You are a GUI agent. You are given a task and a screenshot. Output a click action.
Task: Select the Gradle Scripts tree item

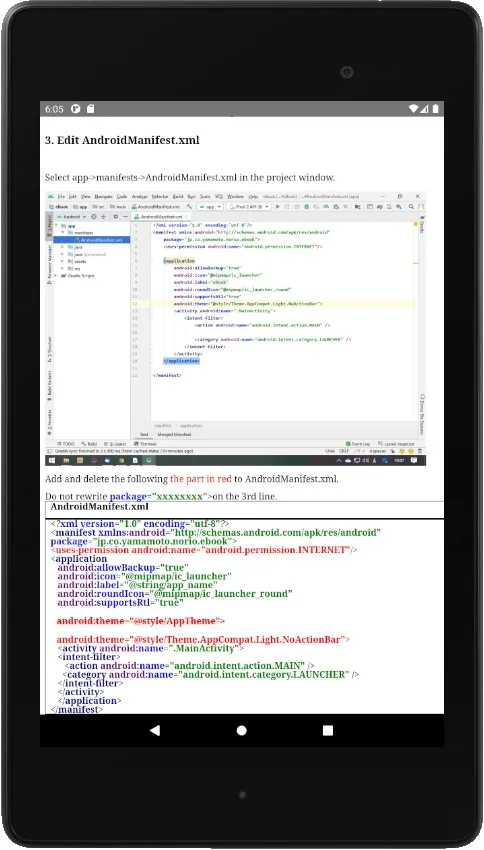[x=78, y=275]
